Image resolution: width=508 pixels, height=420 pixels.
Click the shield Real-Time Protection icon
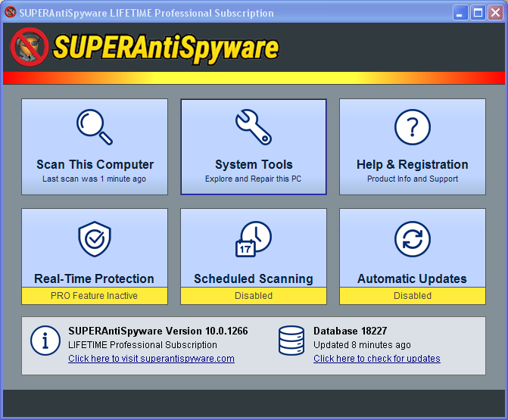coord(95,239)
